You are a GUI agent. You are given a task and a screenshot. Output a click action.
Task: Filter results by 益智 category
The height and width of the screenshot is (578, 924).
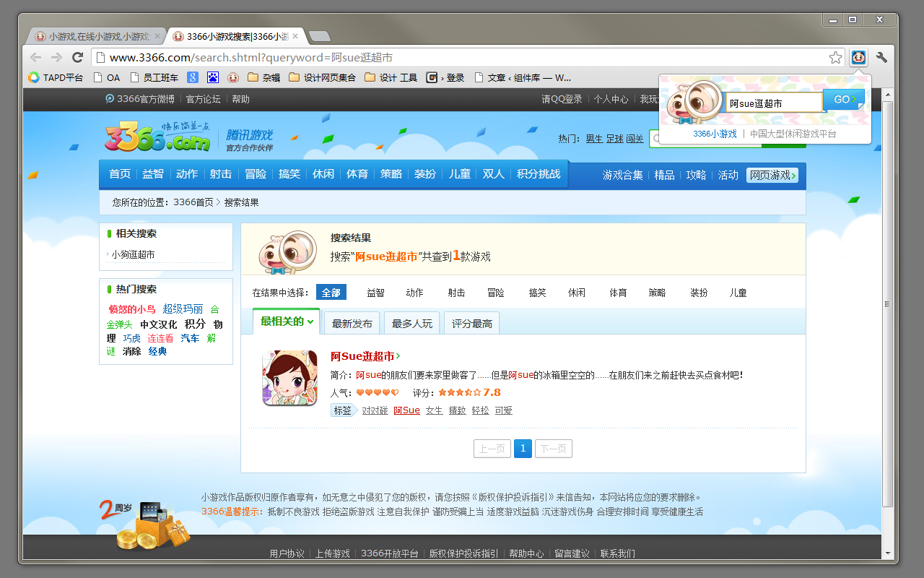(375, 293)
